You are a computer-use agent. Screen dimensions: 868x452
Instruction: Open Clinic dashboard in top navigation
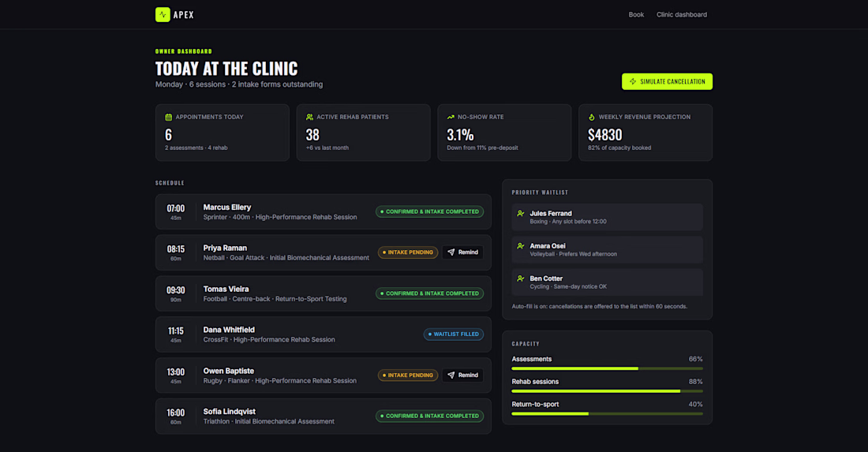click(x=682, y=15)
